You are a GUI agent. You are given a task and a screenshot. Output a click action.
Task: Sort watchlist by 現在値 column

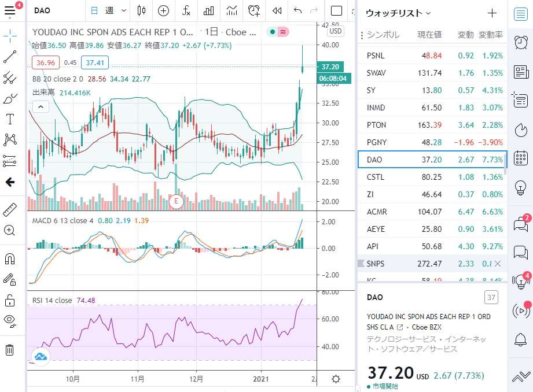click(429, 35)
